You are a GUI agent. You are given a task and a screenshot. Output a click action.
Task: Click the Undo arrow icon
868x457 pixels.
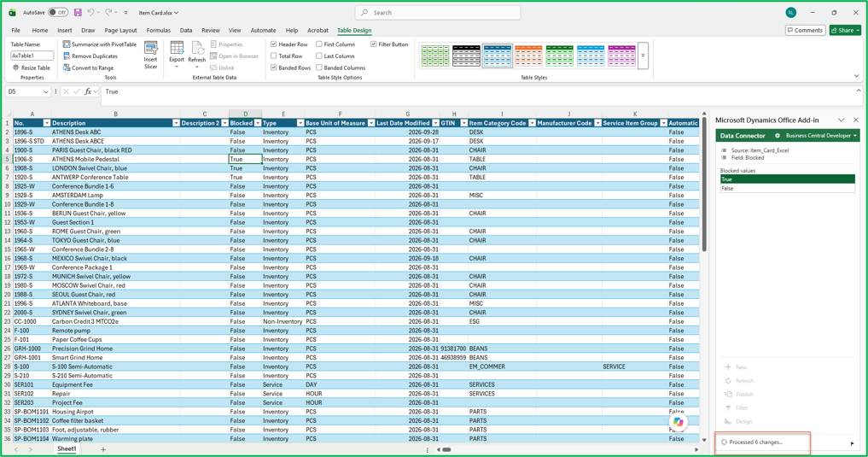pos(90,12)
